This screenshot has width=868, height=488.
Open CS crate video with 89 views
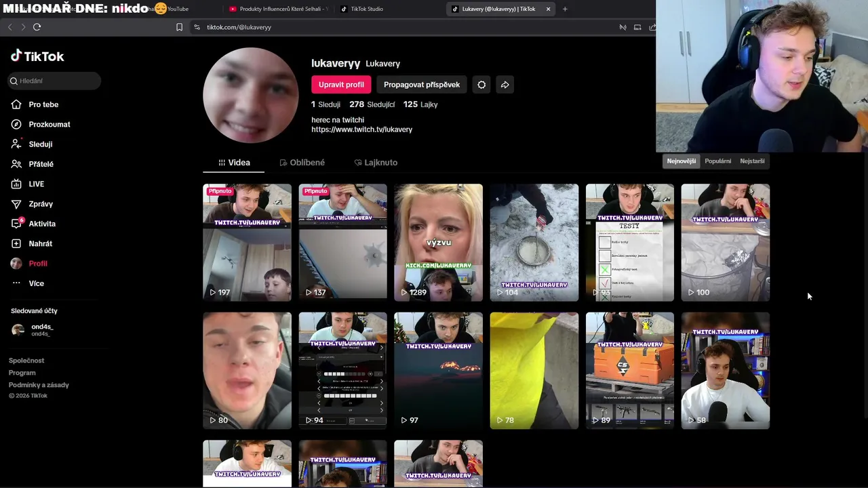click(x=629, y=370)
